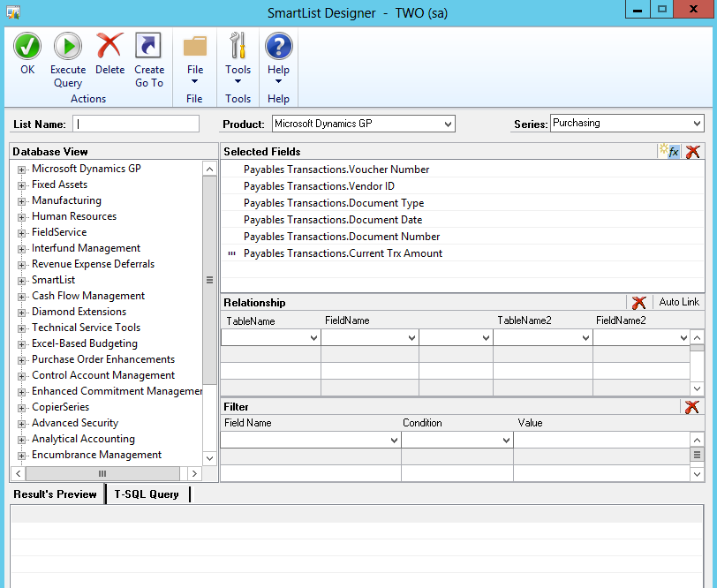The height and width of the screenshot is (588, 717).
Task: Click the Filter Value input cell
Action: pyautogui.click(x=602, y=440)
